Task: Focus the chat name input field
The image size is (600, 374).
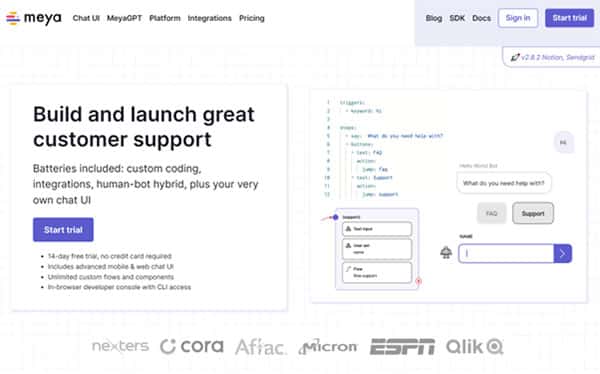Action: [x=506, y=253]
